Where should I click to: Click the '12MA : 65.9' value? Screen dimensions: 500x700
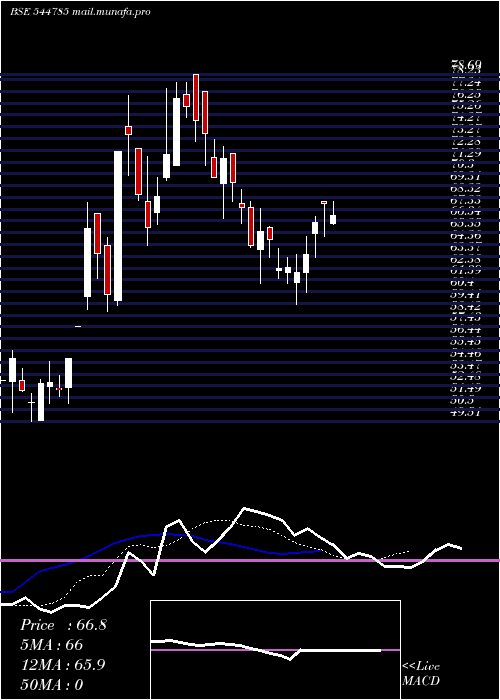click(63, 665)
